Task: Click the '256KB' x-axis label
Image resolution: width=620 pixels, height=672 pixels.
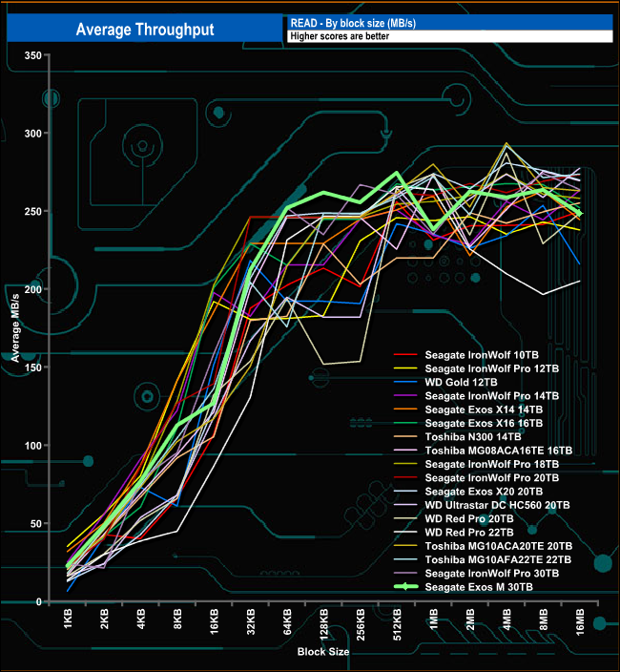Action: [361, 625]
